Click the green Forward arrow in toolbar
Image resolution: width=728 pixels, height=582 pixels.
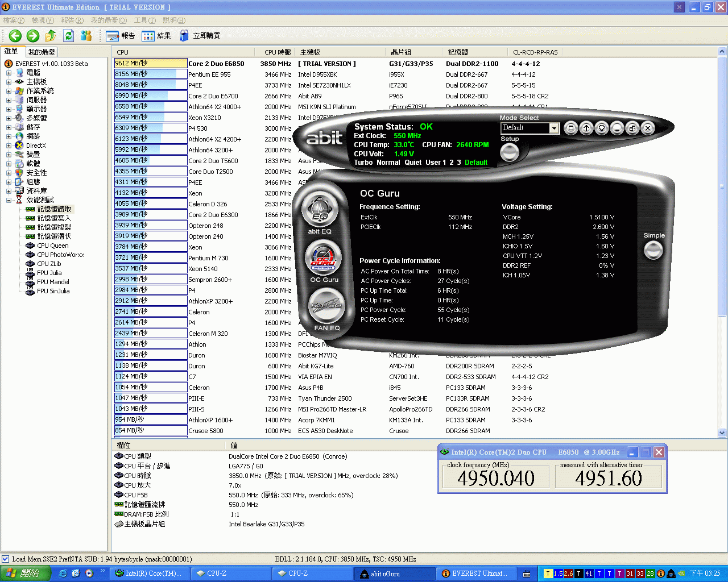(33, 36)
